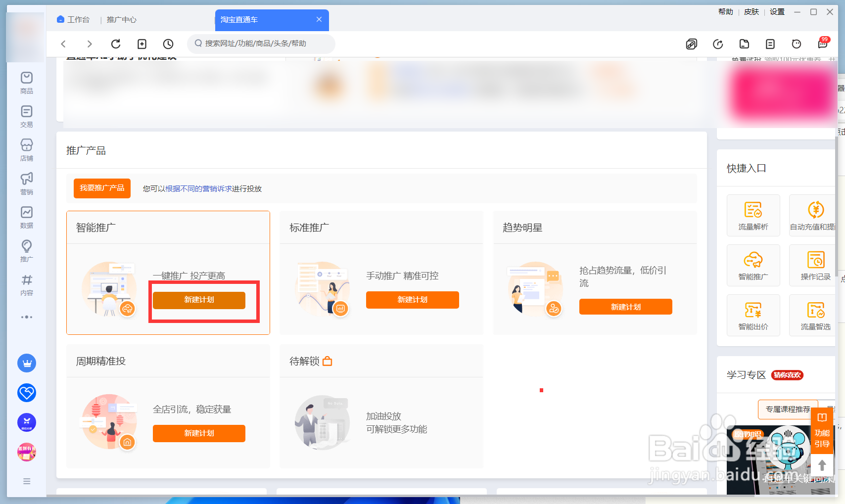Open the 商品 sidebar section
This screenshot has width=845, height=504.
27,83
